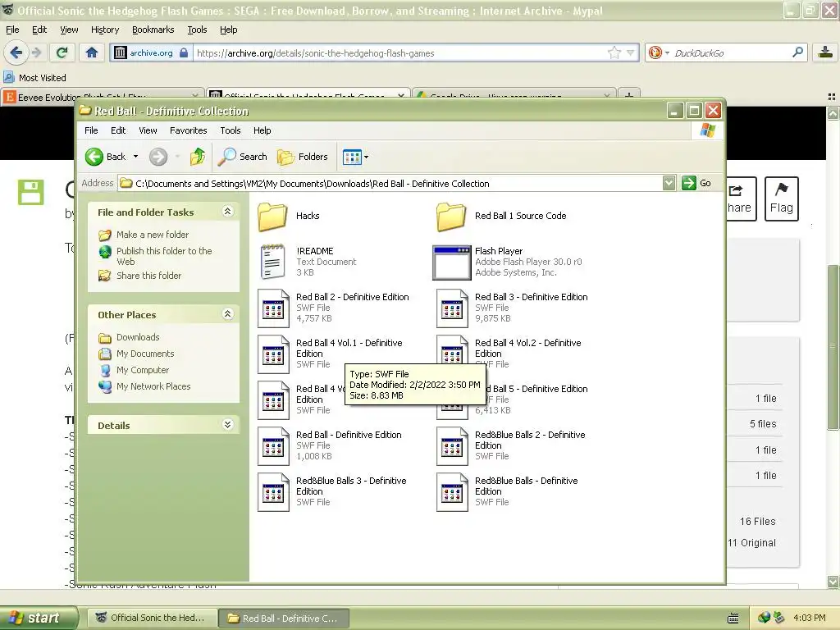Select the !README text document icon

pyautogui.click(x=272, y=262)
